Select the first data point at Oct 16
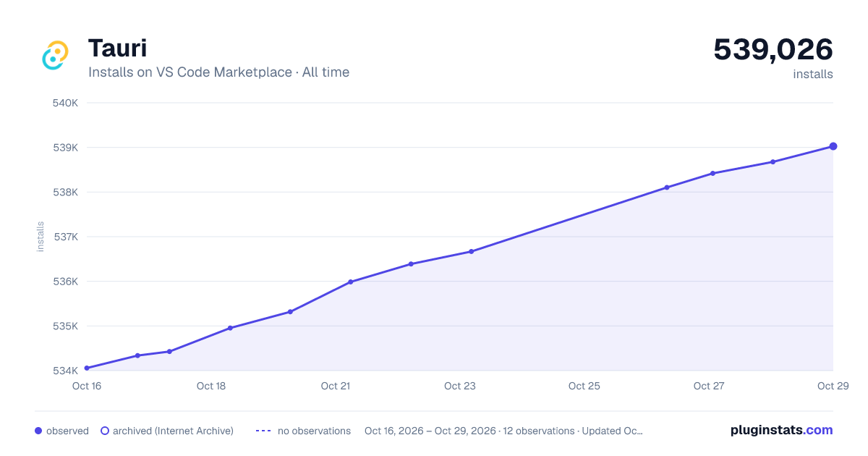 pos(87,368)
